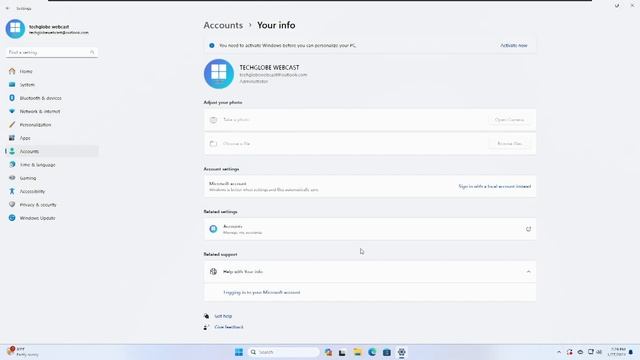Click the Settings gear taskbar icon

[402, 352]
